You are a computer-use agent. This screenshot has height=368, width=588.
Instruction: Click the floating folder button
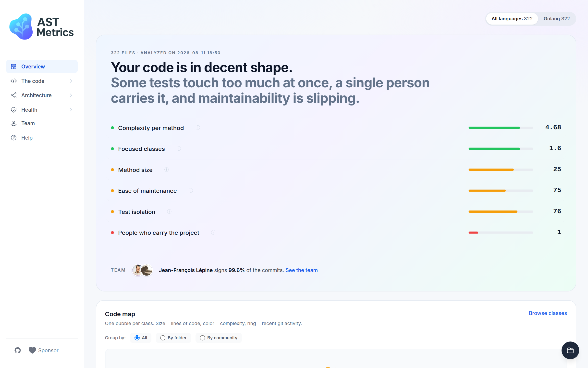[x=570, y=350]
